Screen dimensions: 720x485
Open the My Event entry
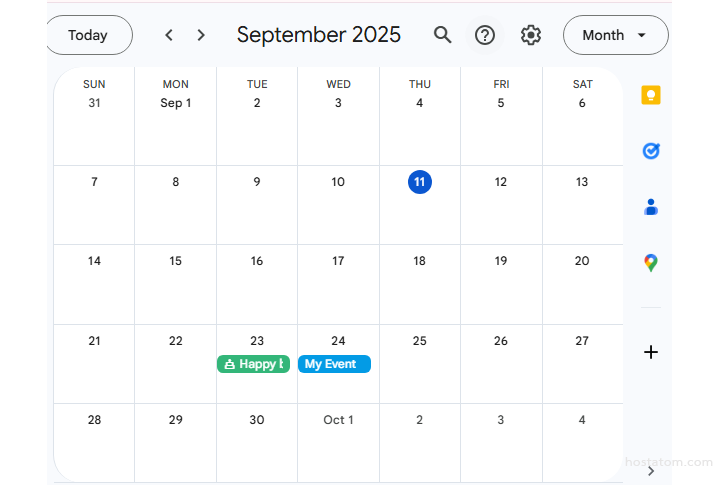(334, 364)
